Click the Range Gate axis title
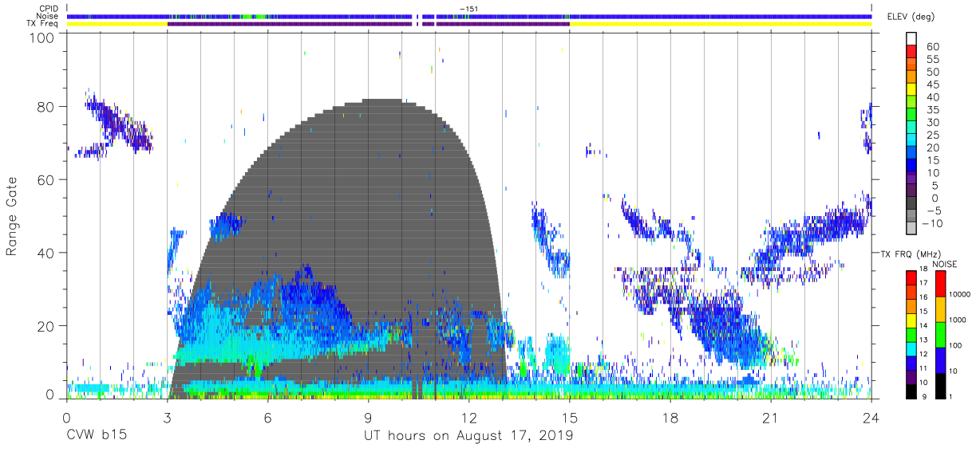This screenshot has height=452, width=980. [12, 217]
